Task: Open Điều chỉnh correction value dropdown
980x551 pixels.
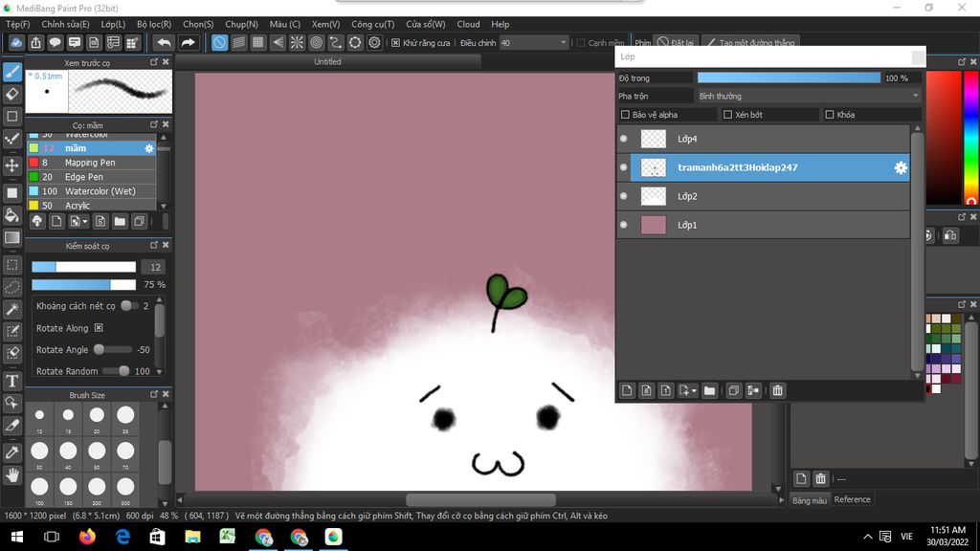Action: click(534, 42)
